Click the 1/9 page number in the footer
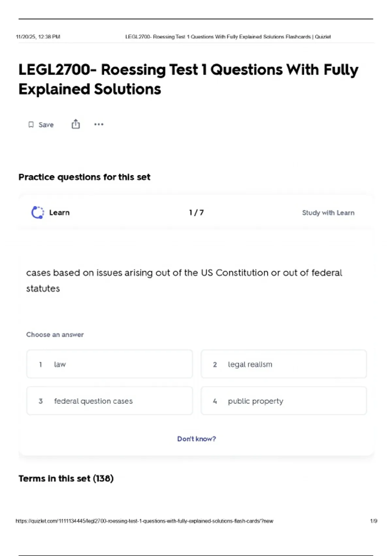This screenshot has width=392, height=556. pyautogui.click(x=373, y=521)
